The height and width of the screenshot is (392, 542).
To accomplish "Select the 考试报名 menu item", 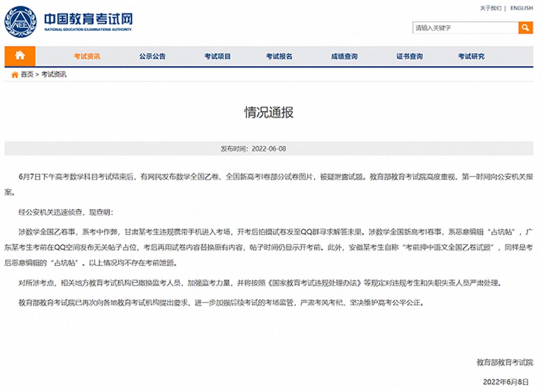I will (x=279, y=56).
